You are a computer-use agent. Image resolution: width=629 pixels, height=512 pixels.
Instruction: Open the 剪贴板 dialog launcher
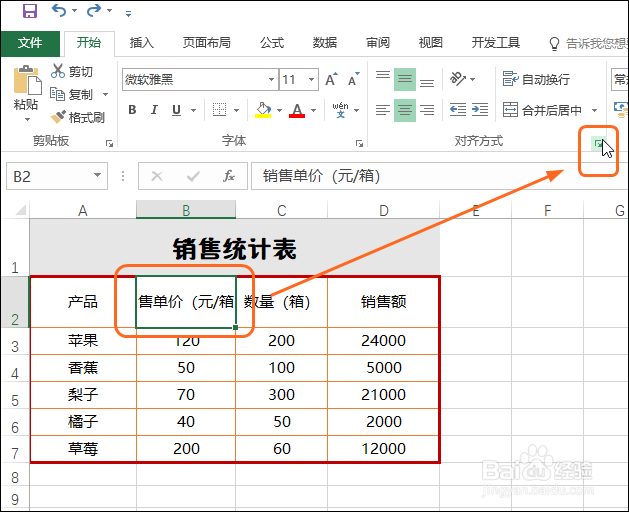point(109,143)
